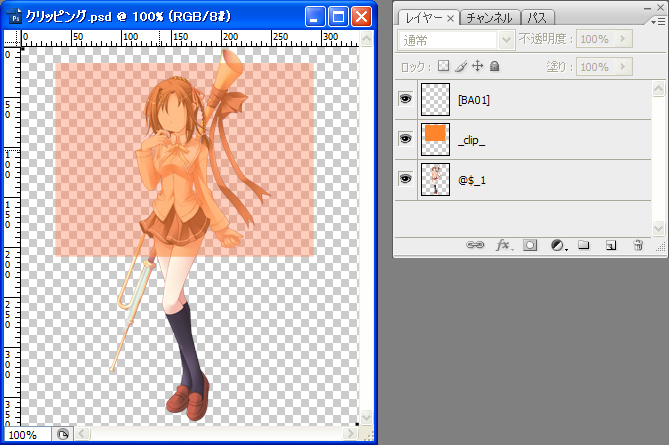The height and width of the screenshot is (445, 669).
Task: Switch to the チャンネル tab
Action: [x=489, y=18]
